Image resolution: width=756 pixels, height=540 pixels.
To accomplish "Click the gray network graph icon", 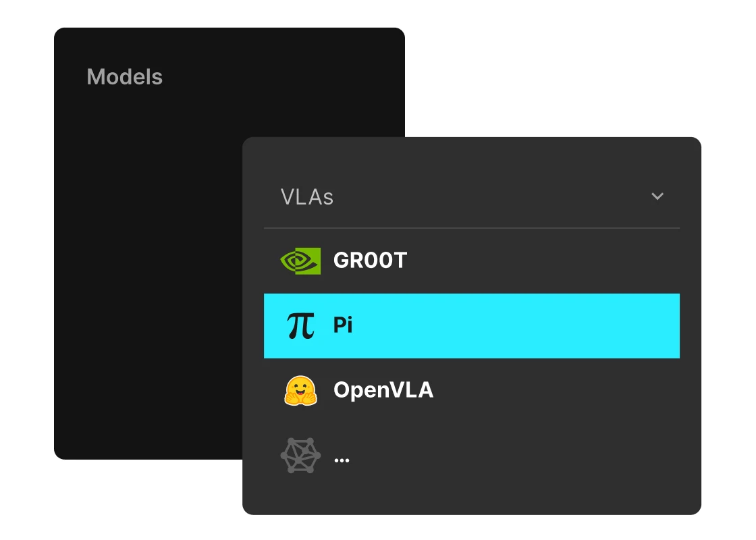I will (300, 456).
